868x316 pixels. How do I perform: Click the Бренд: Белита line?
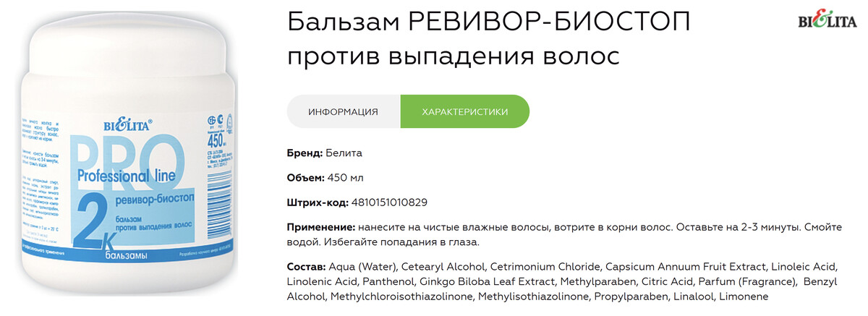(x=325, y=153)
